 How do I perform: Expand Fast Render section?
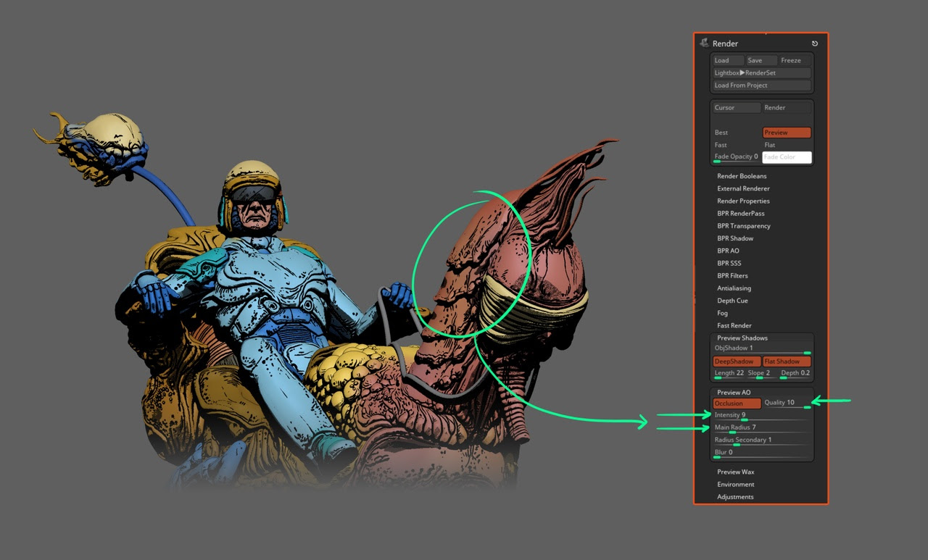[x=734, y=326]
